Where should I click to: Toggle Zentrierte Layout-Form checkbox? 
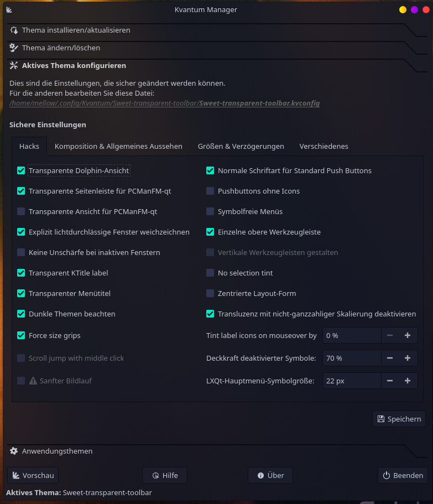click(210, 293)
